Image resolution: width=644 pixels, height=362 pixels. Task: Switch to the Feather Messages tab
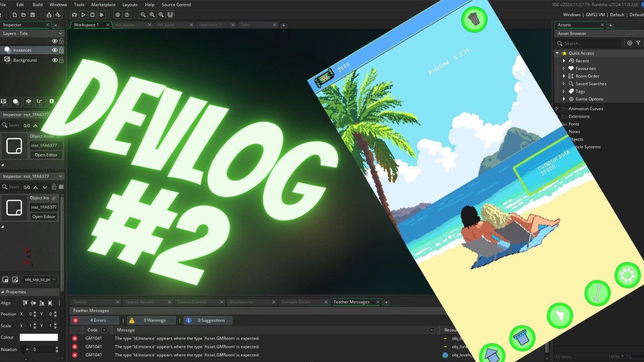(352, 302)
